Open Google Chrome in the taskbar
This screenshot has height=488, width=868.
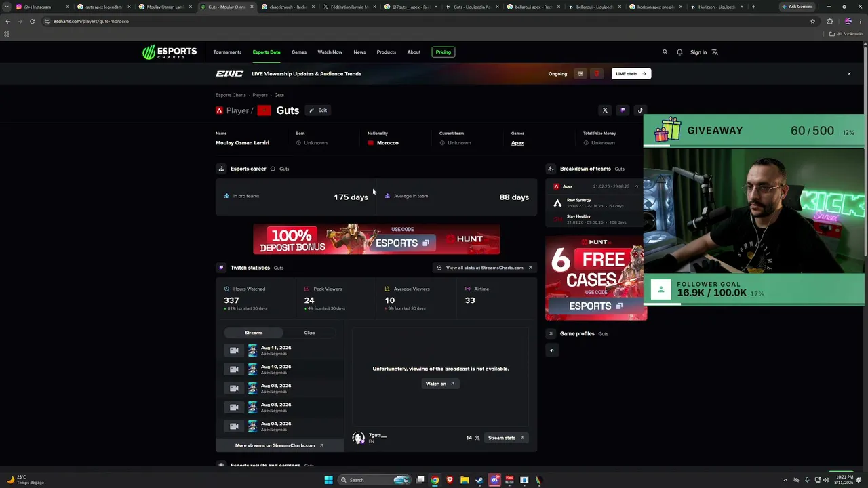[x=435, y=480]
